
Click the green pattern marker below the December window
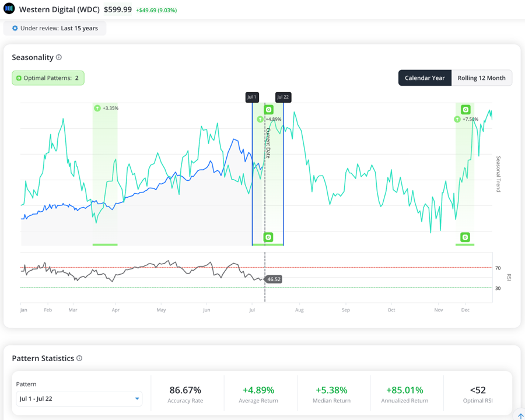(465, 237)
